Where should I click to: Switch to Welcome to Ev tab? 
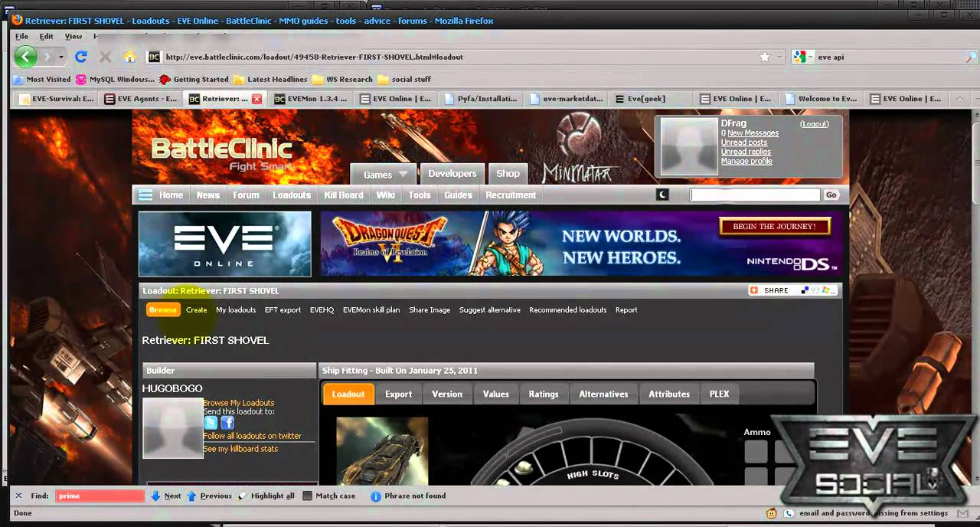(822, 99)
